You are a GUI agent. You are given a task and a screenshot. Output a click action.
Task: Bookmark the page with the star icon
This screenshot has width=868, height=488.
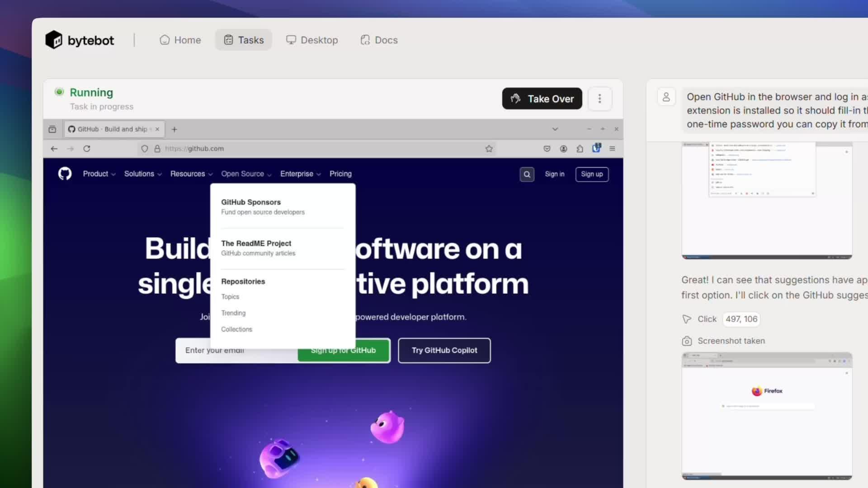point(489,149)
